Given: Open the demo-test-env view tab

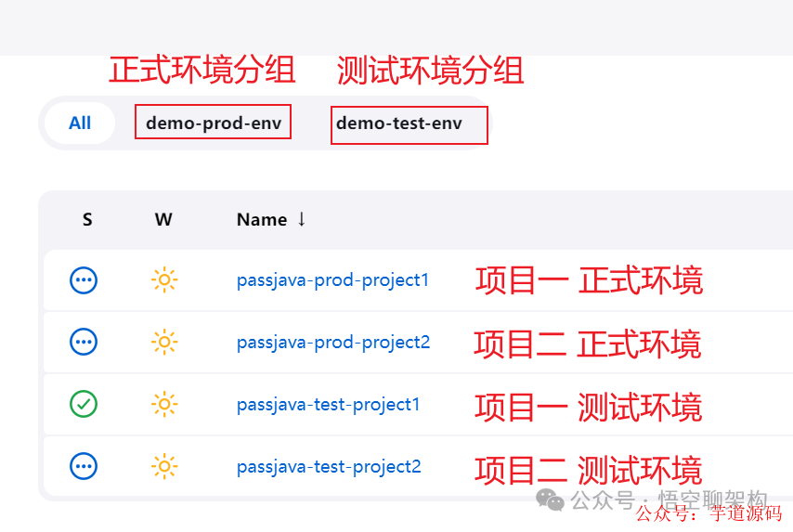Looking at the screenshot, I should click(399, 123).
